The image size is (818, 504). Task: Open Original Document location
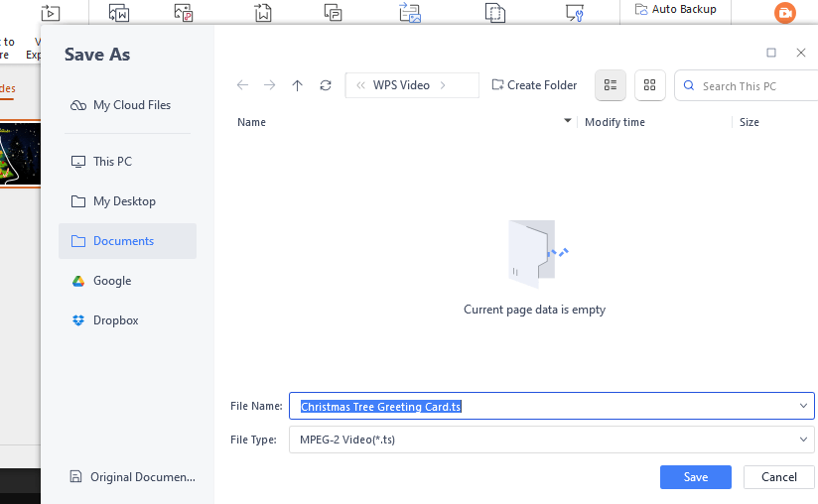pyautogui.click(x=132, y=477)
